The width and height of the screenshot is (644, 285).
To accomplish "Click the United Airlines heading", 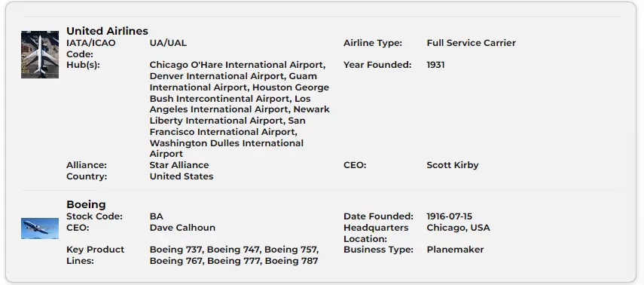I will (x=107, y=31).
